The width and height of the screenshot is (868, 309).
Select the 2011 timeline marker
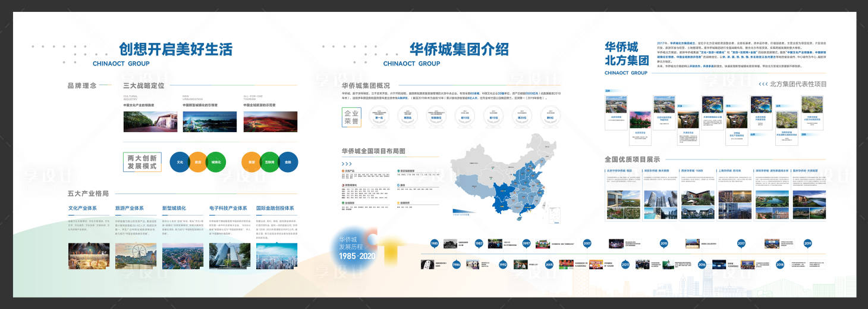(625, 264)
